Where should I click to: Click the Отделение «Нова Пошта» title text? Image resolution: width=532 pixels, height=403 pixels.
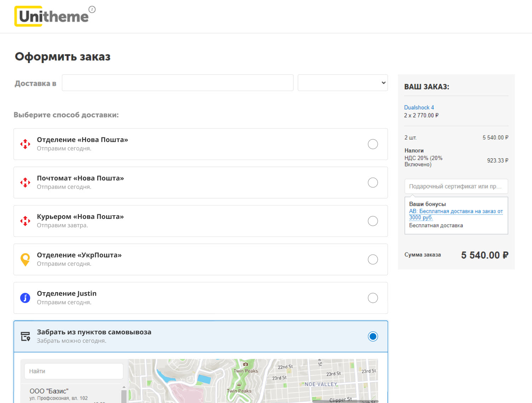[82, 140]
